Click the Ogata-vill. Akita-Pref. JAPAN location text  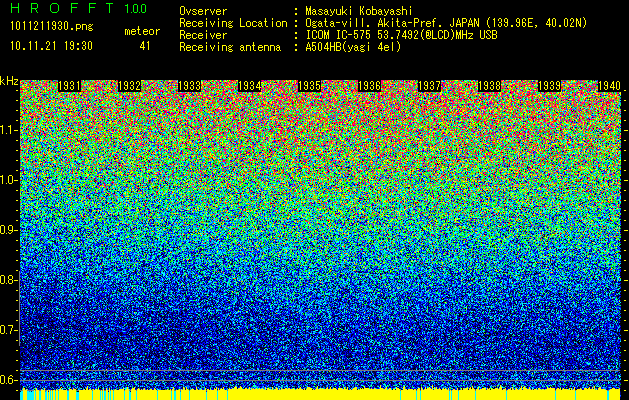(x=446, y=23)
